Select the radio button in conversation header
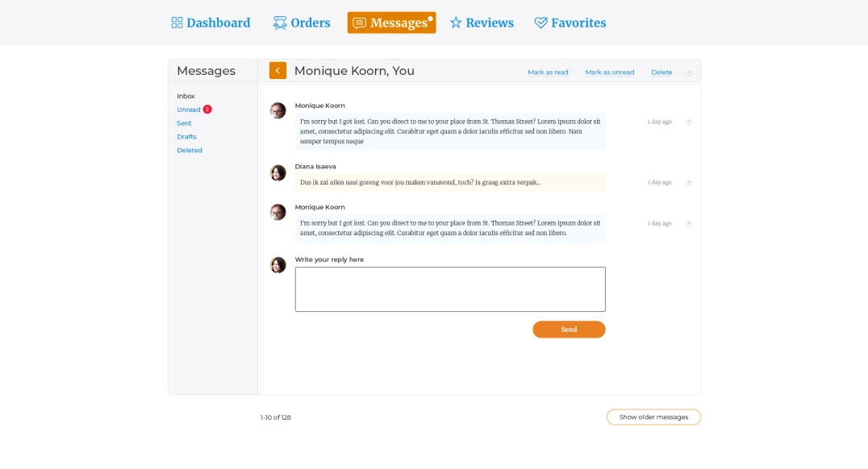 pos(689,73)
